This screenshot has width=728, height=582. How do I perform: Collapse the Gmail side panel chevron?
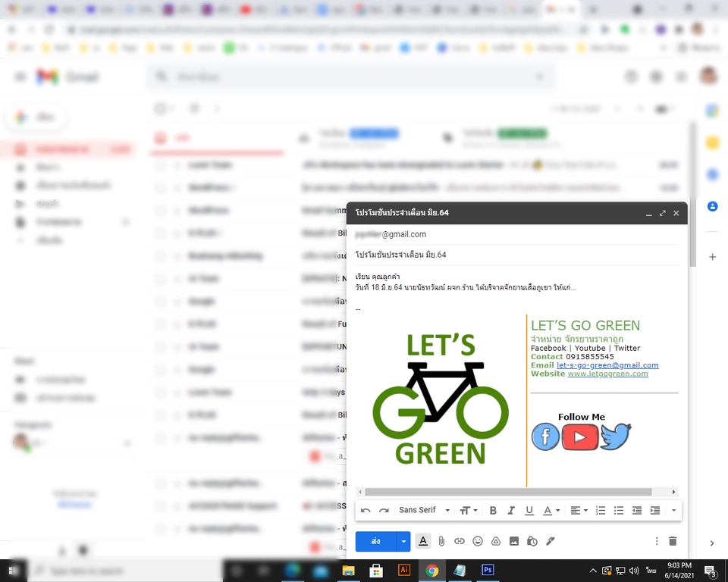coord(712,543)
